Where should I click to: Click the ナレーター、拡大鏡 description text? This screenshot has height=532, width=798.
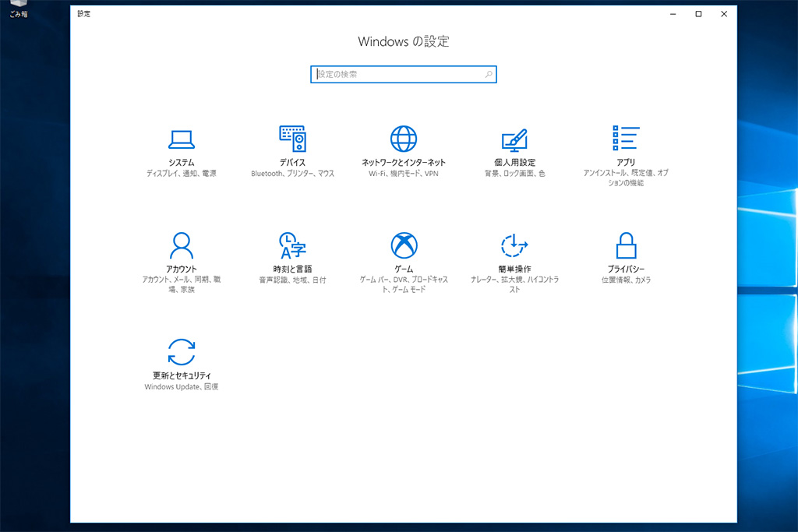click(514, 284)
